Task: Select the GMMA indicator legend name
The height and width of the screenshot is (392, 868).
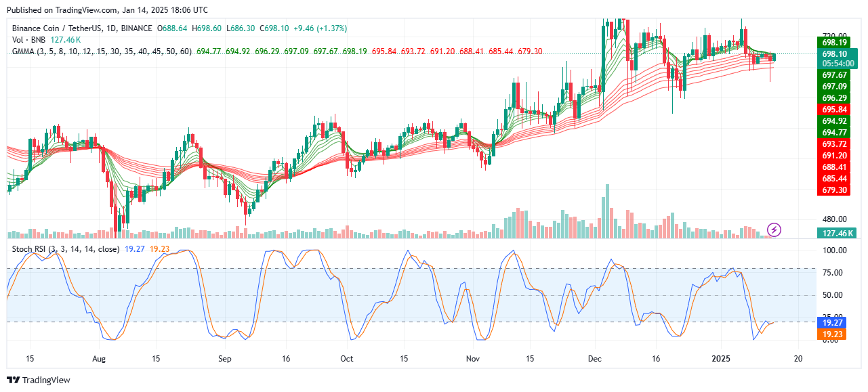Action: point(102,51)
